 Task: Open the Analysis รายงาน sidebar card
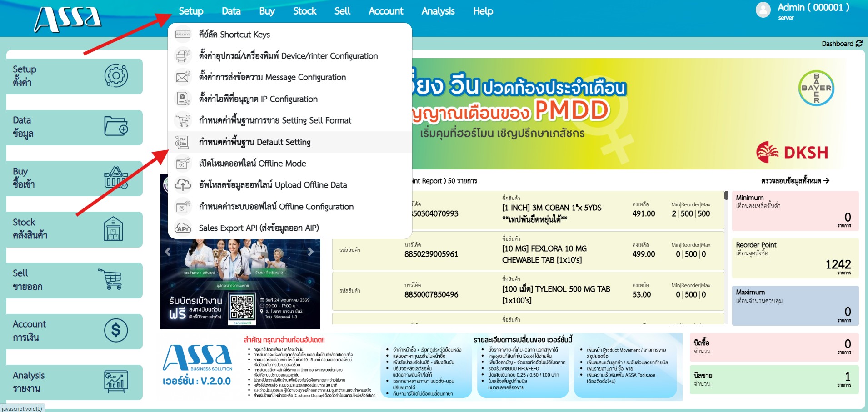(x=75, y=382)
